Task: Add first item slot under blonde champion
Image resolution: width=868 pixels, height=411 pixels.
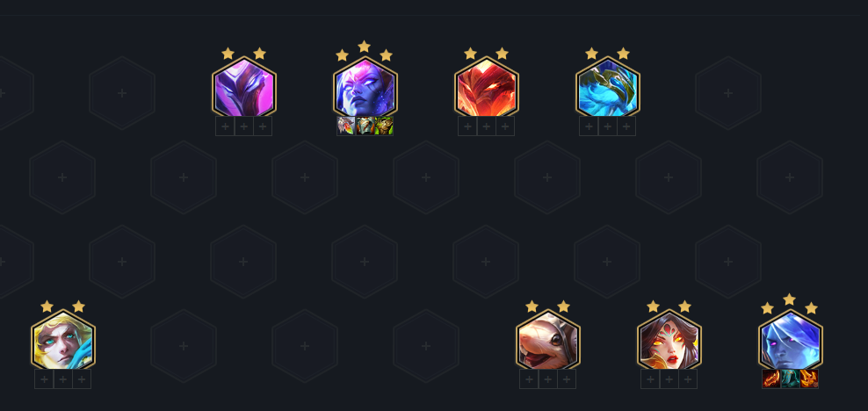Action: (x=44, y=379)
